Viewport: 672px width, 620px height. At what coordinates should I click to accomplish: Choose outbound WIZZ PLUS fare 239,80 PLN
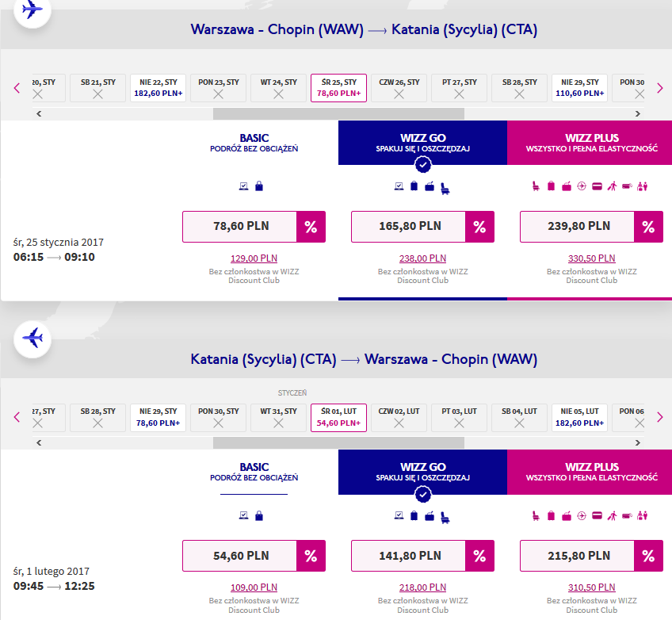tap(577, 227)
